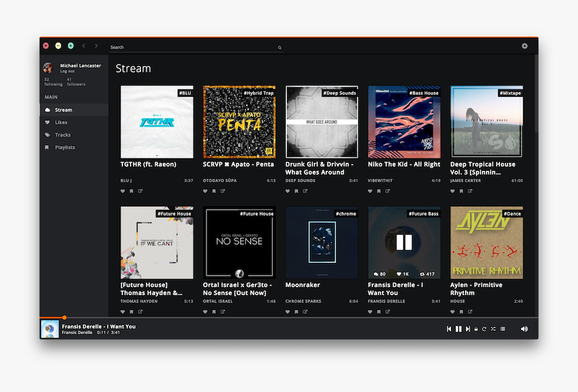Screen dimensions: 578x392
Task: Open the settings gear
Action: tap(525, 46)
